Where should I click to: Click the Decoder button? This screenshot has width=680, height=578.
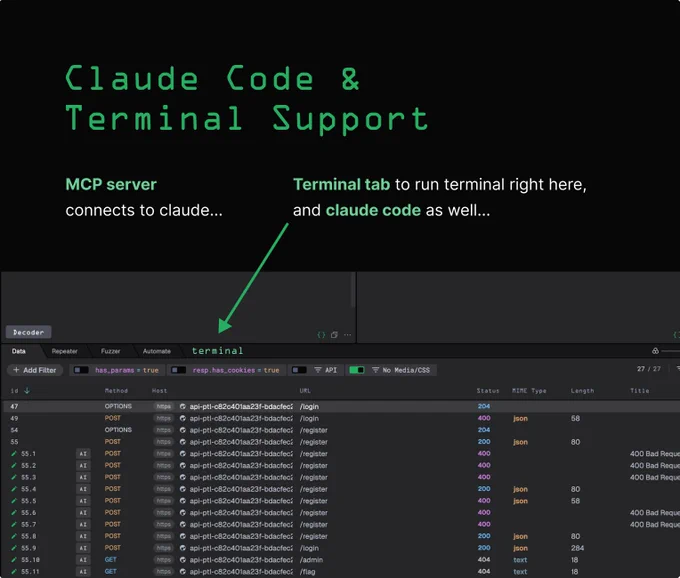click(29, 332)
